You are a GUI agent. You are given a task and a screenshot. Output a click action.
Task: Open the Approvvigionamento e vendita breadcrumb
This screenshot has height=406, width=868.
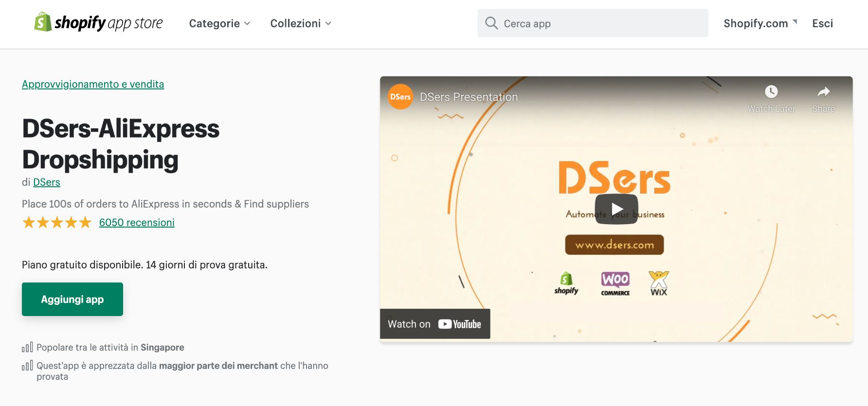pyautogui.click(x=93, y=84)
